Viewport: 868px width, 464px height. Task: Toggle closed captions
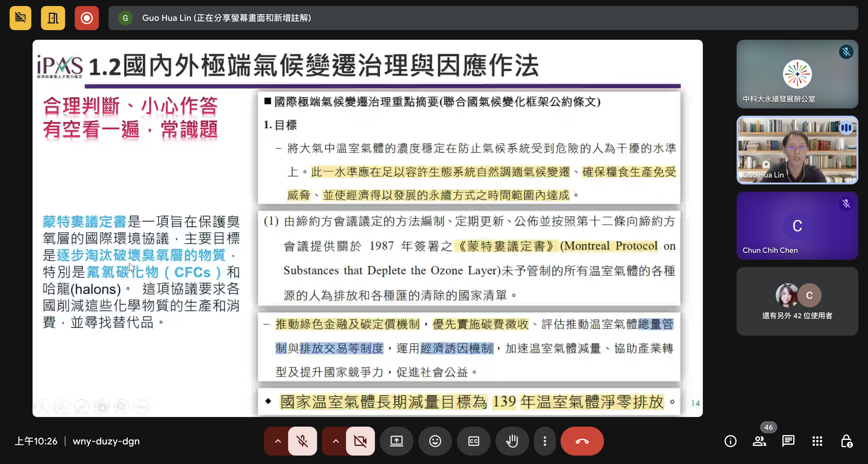(473, 441)
